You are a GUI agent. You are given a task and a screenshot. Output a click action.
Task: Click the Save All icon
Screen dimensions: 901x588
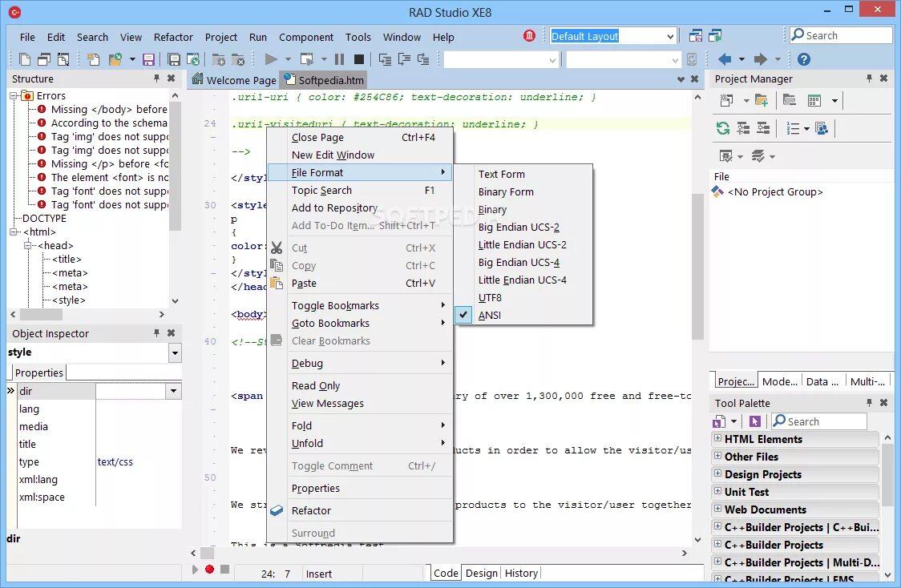pos(173,59)
